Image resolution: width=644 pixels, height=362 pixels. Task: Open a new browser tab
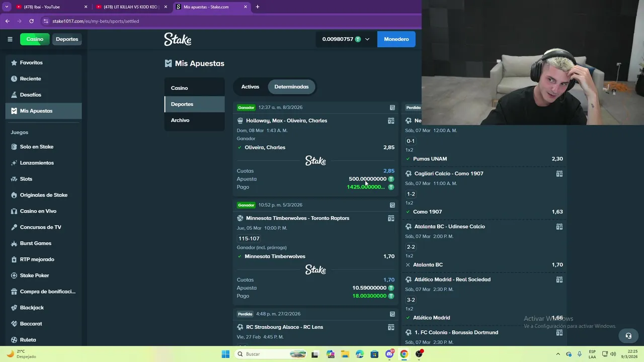[x=258, y=7]
